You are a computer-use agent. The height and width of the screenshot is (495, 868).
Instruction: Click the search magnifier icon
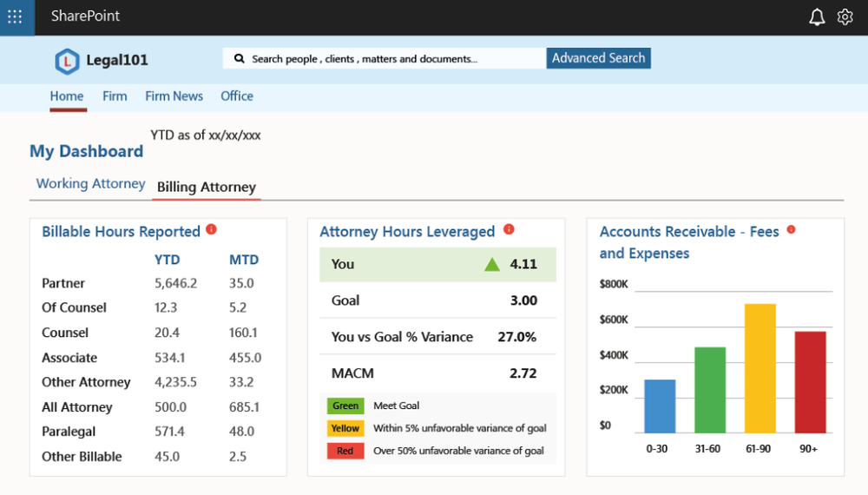(x=239, y=59)
